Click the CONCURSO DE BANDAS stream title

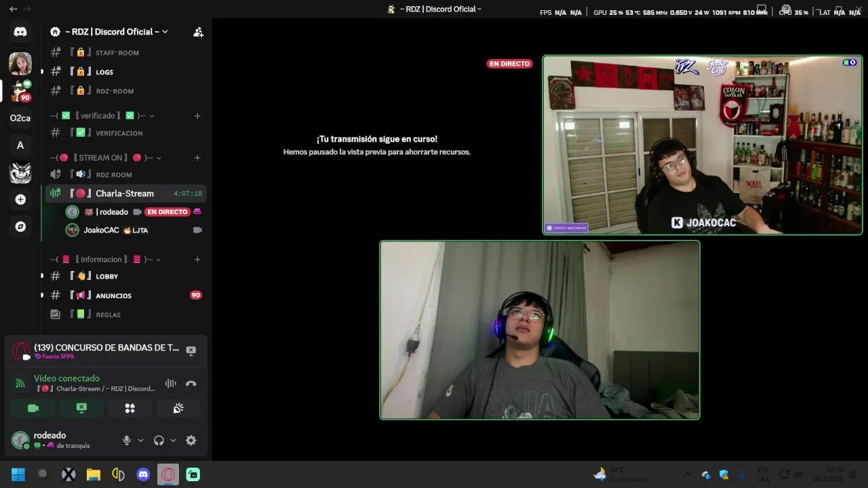(x=106, y=348)
